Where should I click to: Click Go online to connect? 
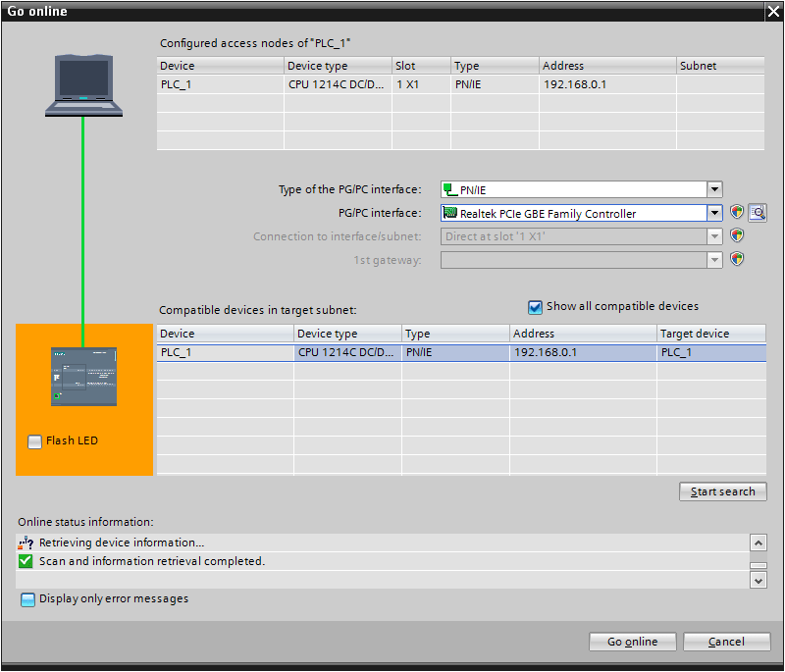(632, 641)
